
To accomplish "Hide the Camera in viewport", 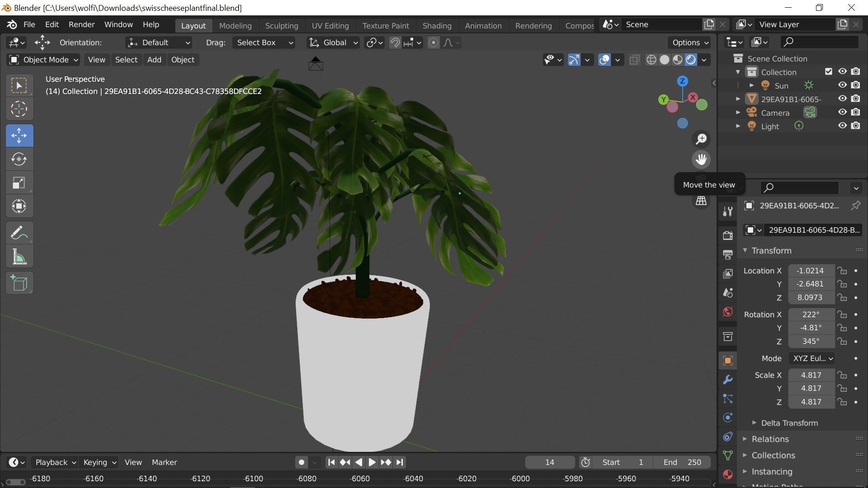I will coord(842,112).
